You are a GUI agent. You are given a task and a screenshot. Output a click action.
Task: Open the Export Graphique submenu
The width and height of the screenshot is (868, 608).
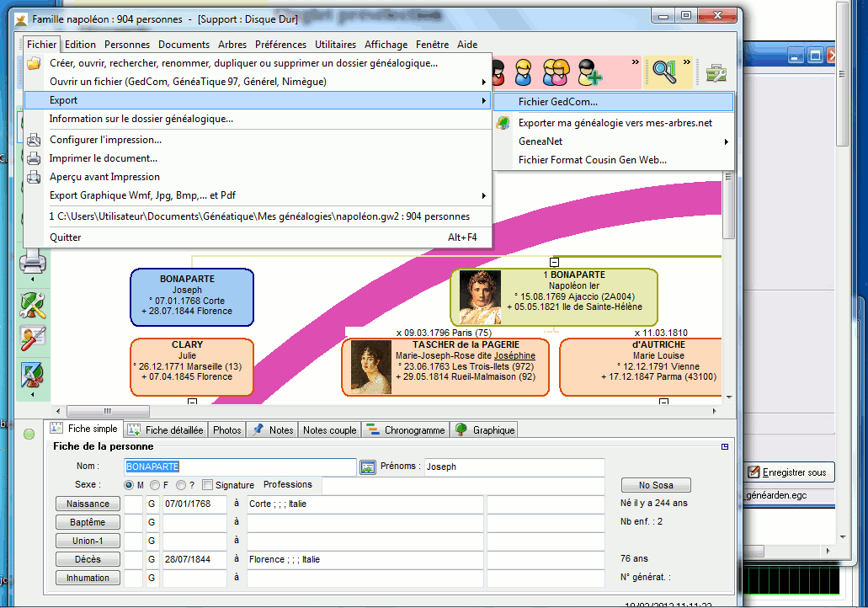tap(258, 195)
